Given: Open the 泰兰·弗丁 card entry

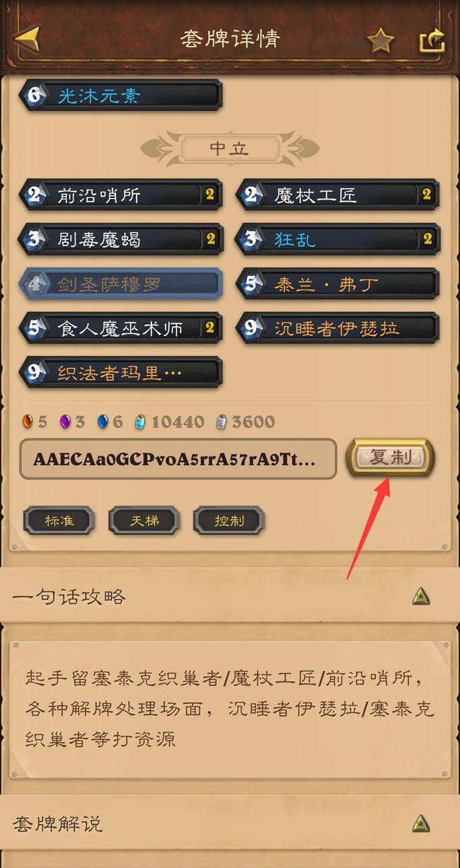Looking at the screenshot, I should [338, 284].
